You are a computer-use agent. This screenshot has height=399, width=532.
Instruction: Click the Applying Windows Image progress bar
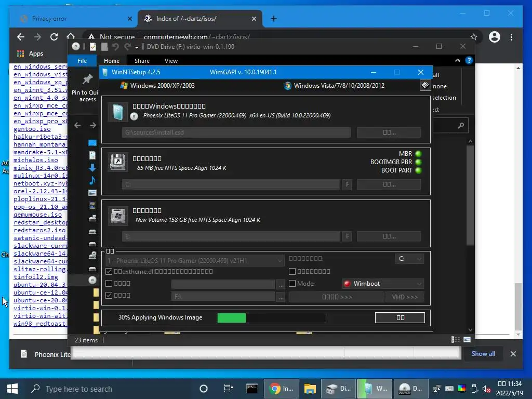271,317
